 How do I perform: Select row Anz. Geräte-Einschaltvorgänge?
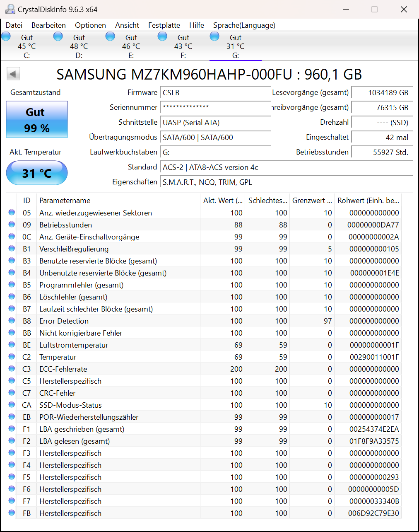[x=204, y=237]
